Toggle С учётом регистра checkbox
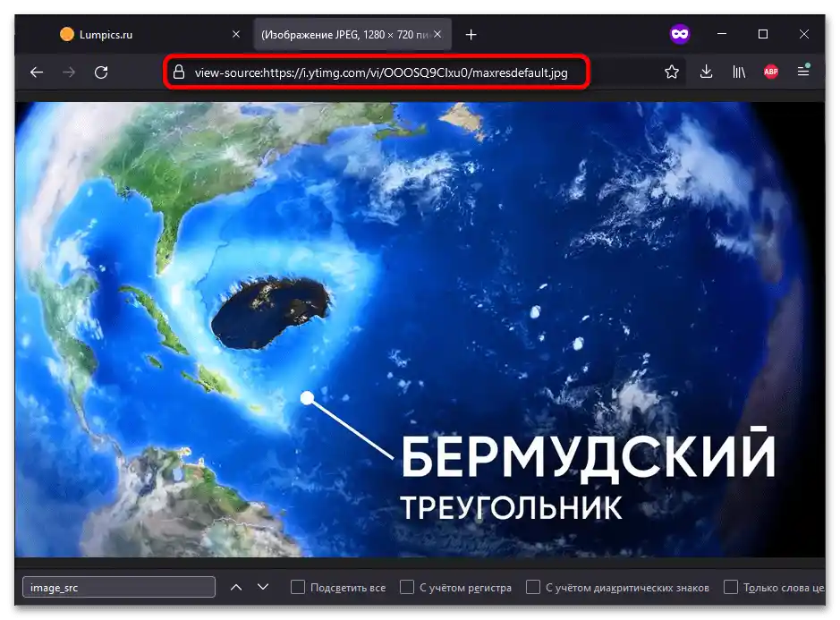Screen dimensions: 840x620 [x=407, y=587]
